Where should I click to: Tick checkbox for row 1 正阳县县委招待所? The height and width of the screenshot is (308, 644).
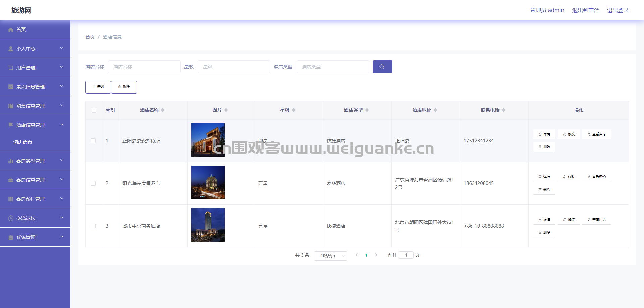click(x=93, y=141)
